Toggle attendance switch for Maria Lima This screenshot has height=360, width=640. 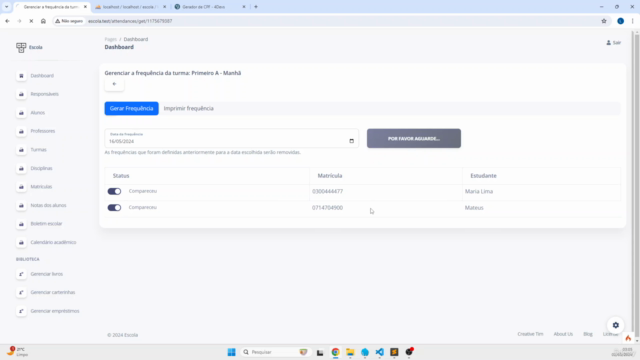click(114, 191)
